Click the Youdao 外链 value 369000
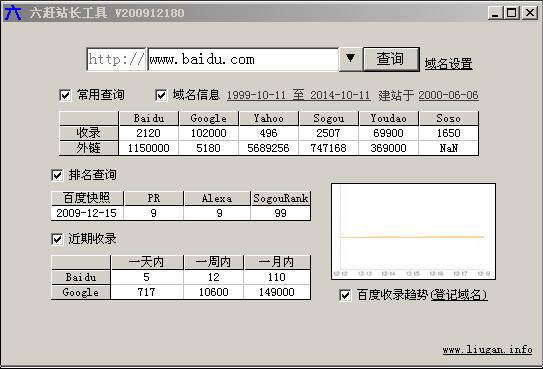The image size is (543, 369). point(389,148)
